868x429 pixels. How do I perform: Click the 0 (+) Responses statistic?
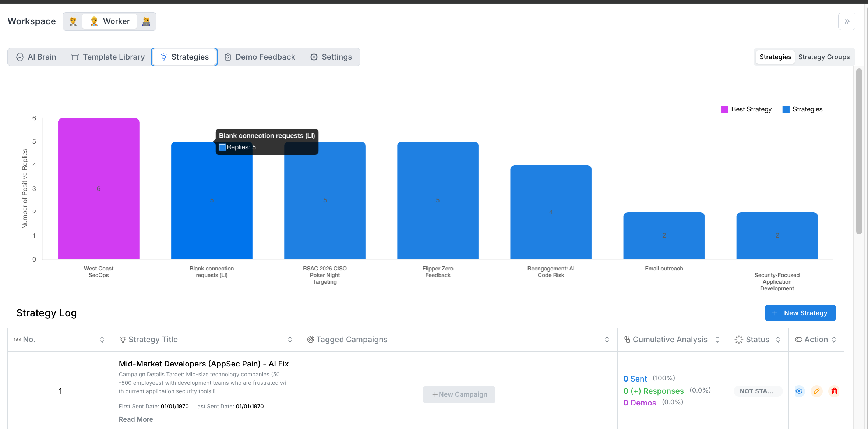653,391
